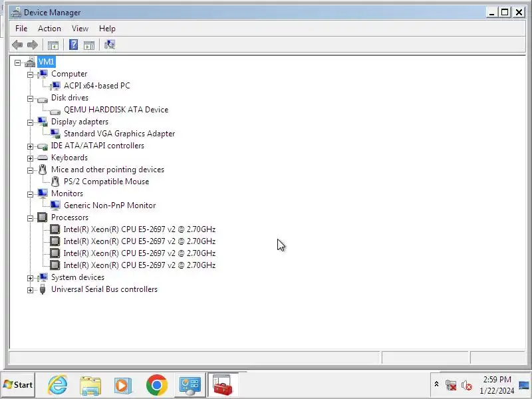Expand IDE ATA/ATAPI controllers
The width and height of the screenshot is (532, 399).
(x=30, y=146)
